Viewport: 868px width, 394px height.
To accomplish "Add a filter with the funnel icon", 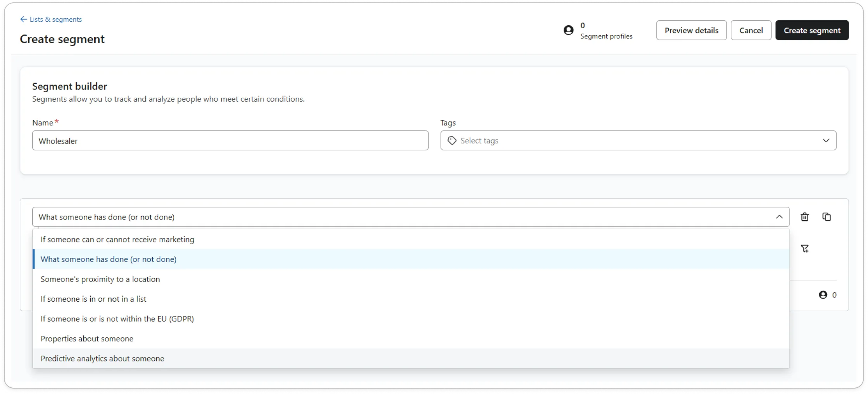I will coord(805,249).
